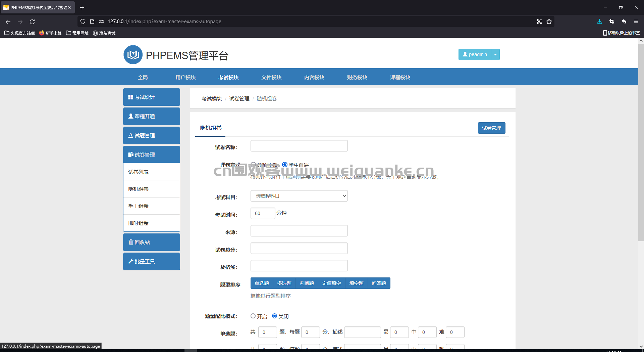Open 用户模块 navigation menu
This screenshot has height=352, width=644.
pyautogui.click(x=185, y=77)
